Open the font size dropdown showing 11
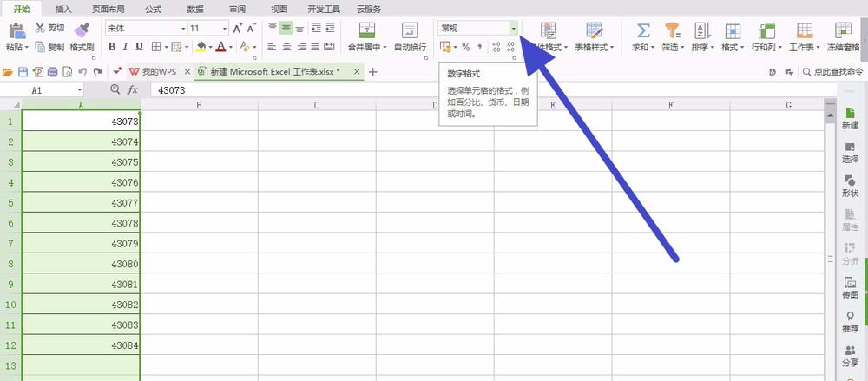 pyautogui.click(x=225, y=29)
